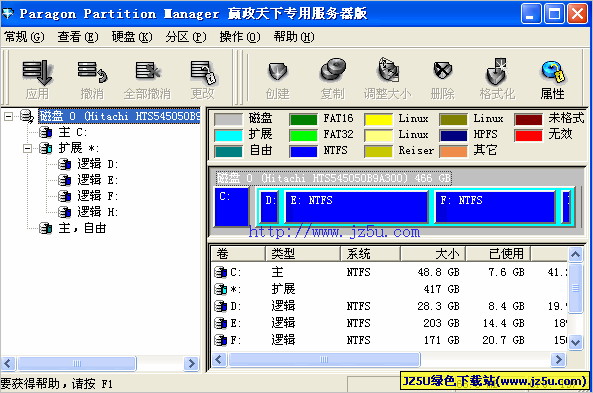Select the F: row icon in volume list
Screen dimensions: 593x393
(x=220, y=340)
